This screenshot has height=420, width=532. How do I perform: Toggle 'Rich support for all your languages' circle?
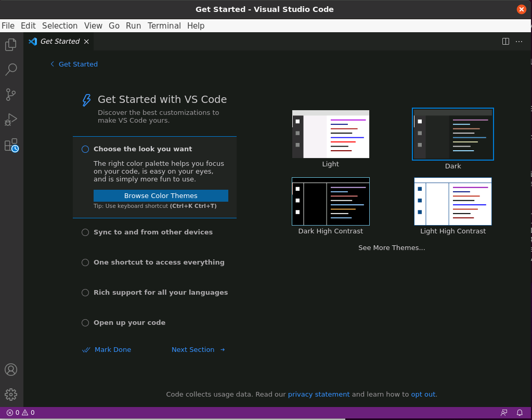pyautogui.click(x=85, y=293)
